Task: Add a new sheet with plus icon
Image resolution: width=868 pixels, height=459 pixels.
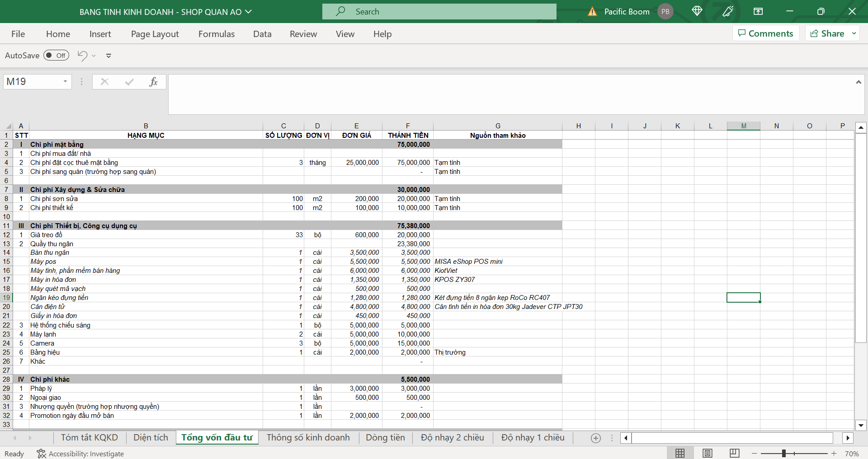Action: (x=596, y=438)
